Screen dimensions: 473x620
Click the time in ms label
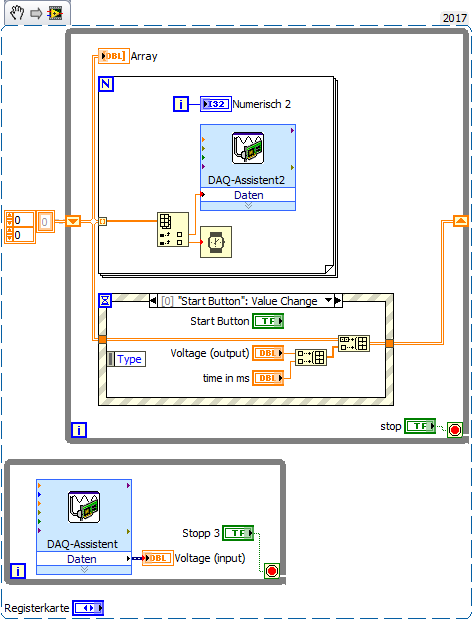(226, 378)
